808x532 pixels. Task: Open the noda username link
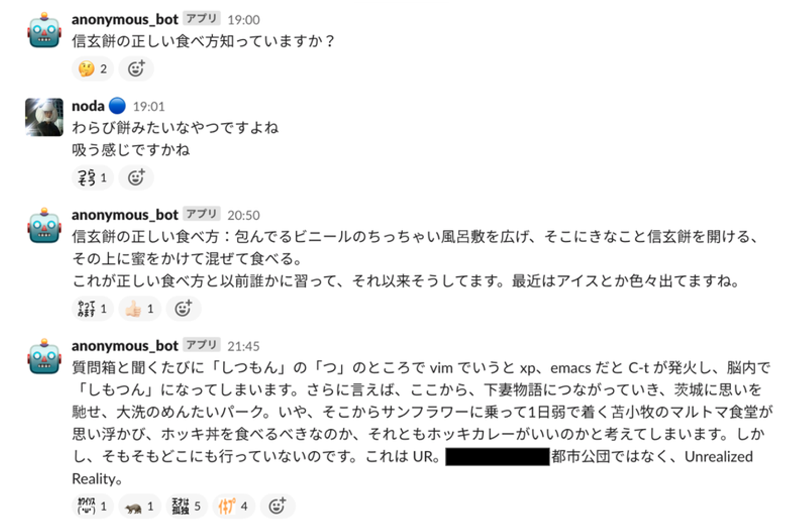point(88,106)
